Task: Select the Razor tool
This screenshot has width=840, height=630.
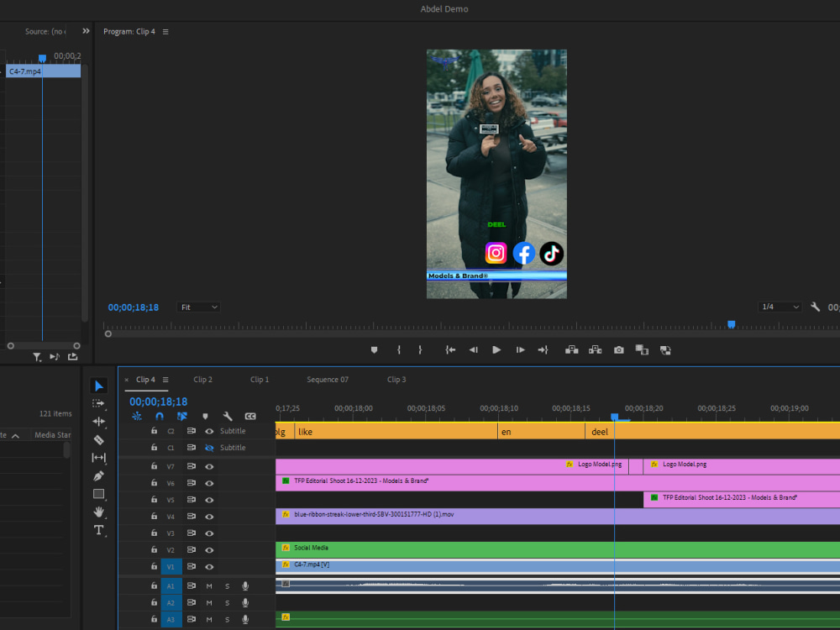Action: click(98, 440)
